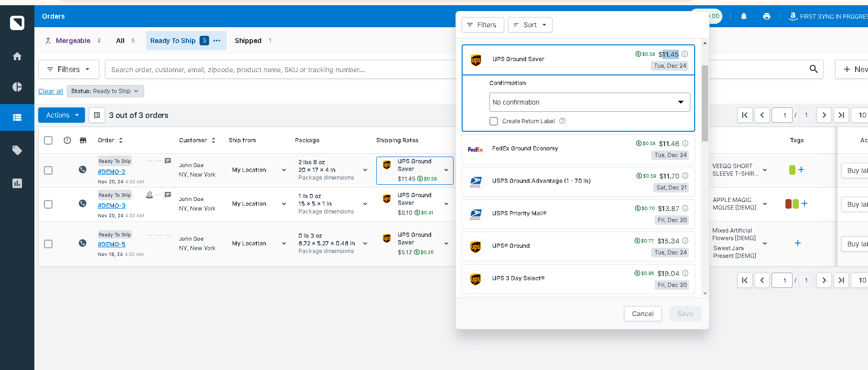
Task: Add a tag to order #DEMO-2
Action: coord(801,169)
